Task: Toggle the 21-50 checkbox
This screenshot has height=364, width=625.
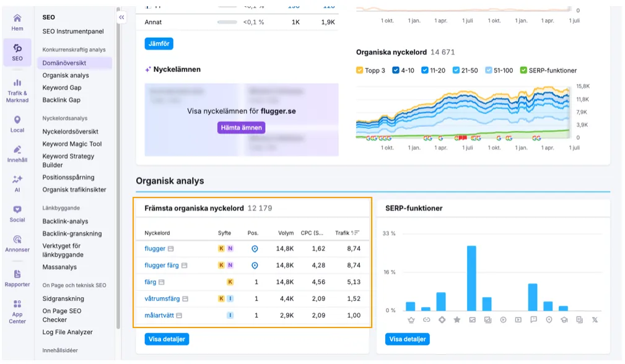Action: 456,71
